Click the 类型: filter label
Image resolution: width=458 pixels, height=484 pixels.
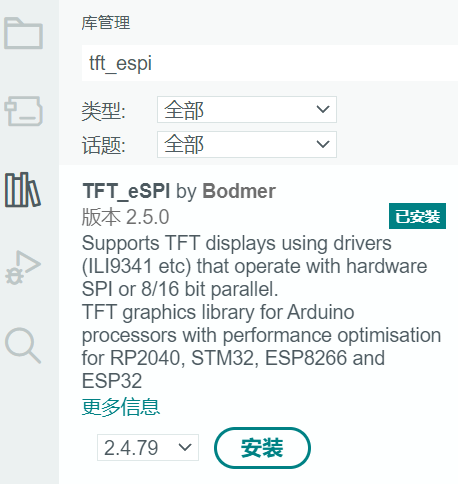(x=104, y=111)
